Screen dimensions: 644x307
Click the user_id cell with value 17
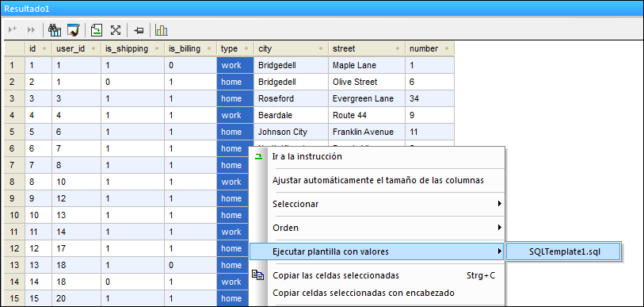click(76, 248)
